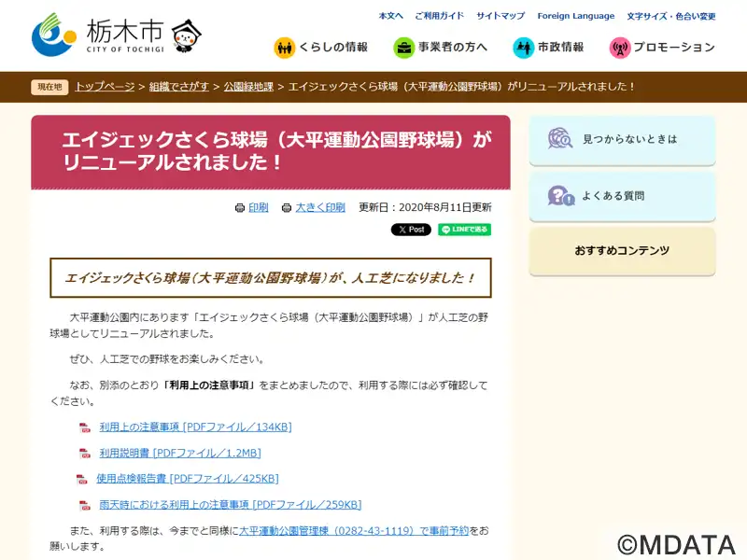Open the 市政情報 menu
The height and width of the screenshot is (560, 747).
pyautogui.click(x=548, y=48)
